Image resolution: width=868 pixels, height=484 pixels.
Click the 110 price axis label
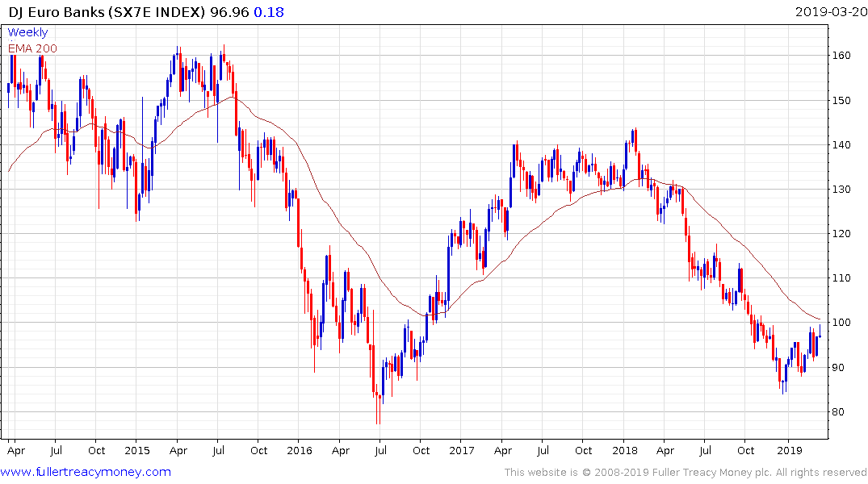pos(841,278)
